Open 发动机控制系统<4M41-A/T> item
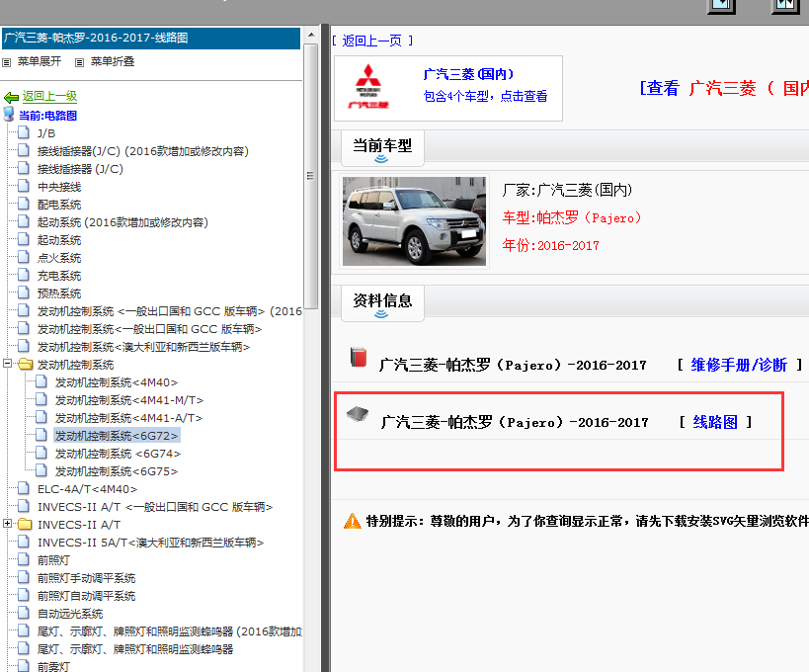 point(128,418)
